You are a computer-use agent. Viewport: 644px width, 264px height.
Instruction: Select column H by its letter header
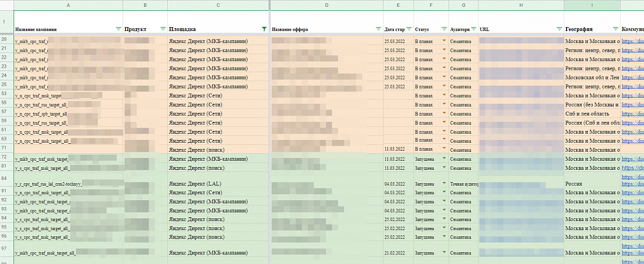click(520, 5)
